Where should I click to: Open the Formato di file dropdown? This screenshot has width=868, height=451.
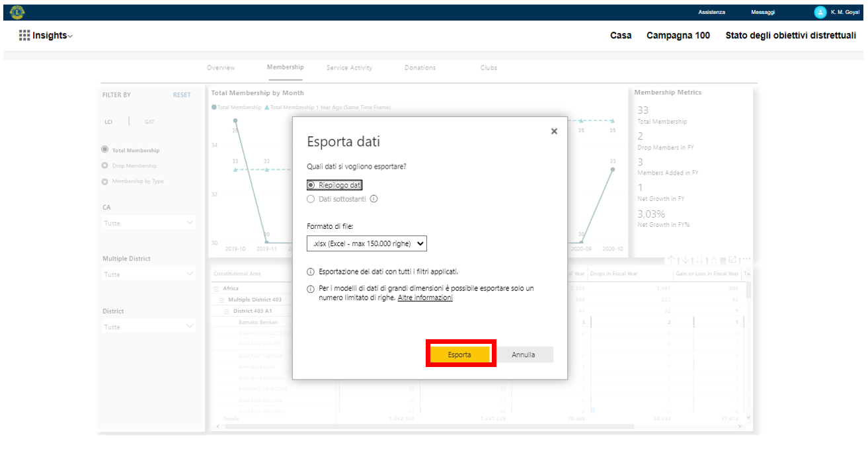click(x=367, y=244)
